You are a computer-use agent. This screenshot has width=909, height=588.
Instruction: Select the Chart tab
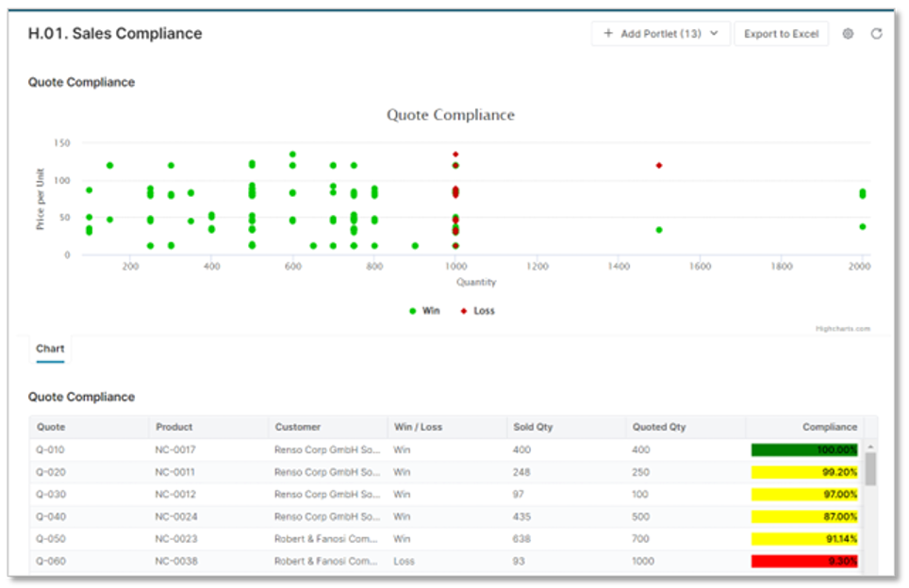(x=50, y=349)
